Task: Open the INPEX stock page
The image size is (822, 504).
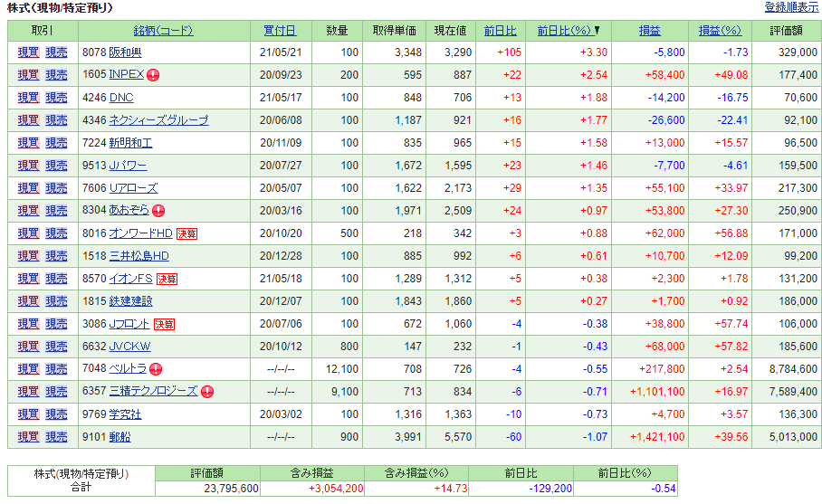Action: coord(127,74)
